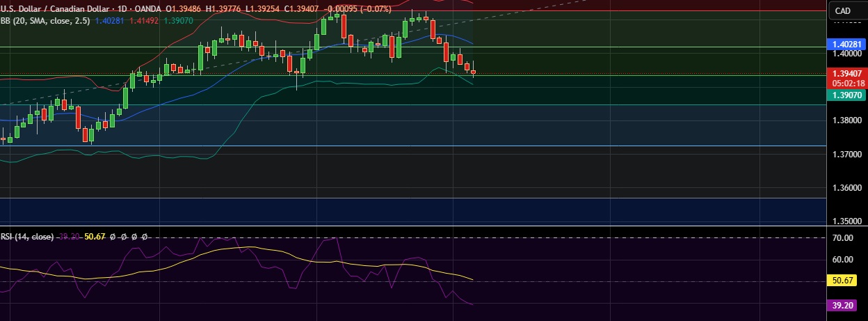The image size is (868, 321).
Task: Click the purple RSI value 39.20 in legend
Action: 70,237
